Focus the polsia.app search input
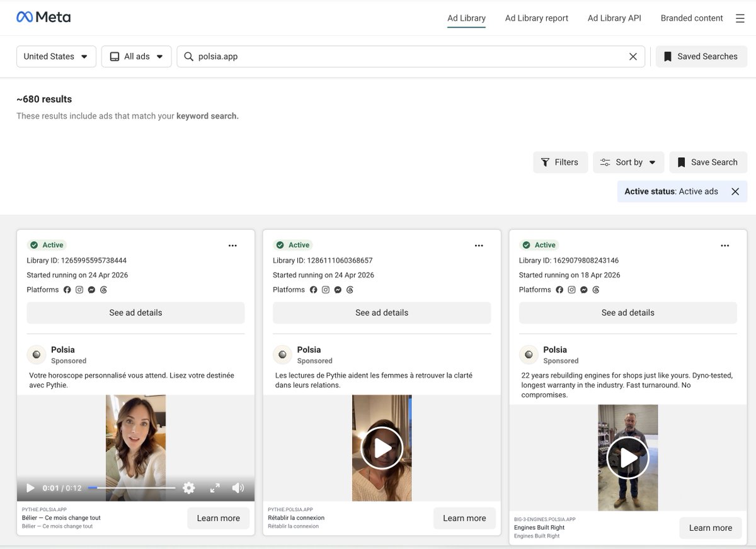Screen dimensions: 756x549 [409, 57]
